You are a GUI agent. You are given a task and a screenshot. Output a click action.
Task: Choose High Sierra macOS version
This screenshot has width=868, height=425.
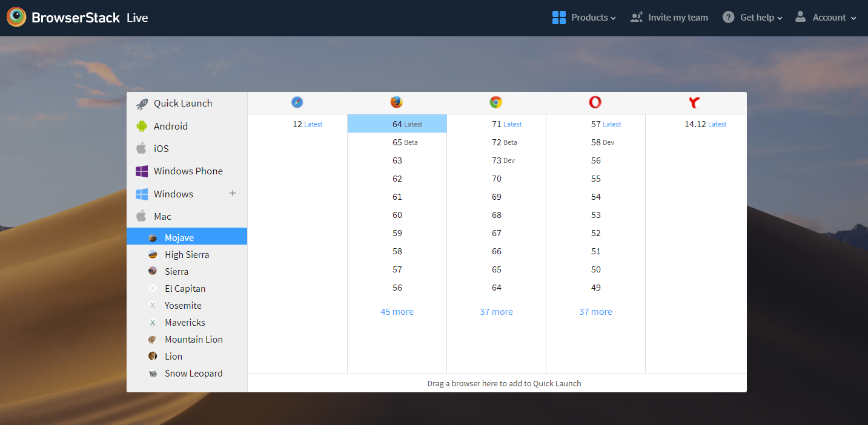tap(187, 255)
